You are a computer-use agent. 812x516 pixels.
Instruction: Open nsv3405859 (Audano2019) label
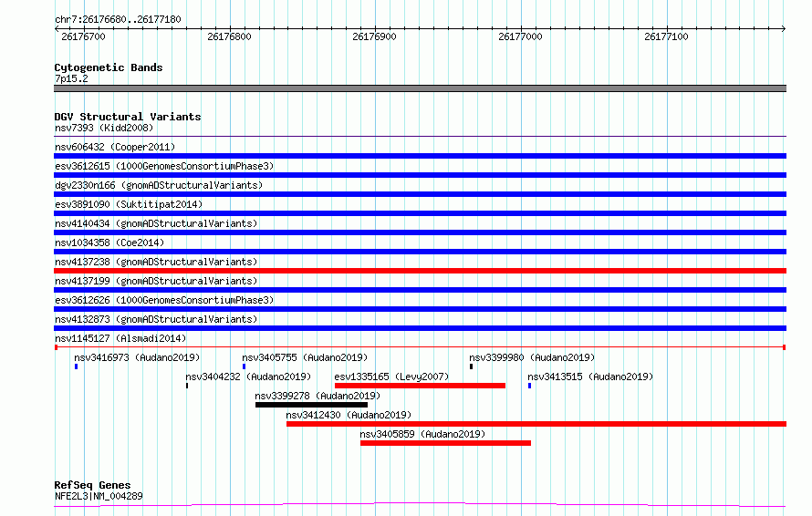click(x=422, y=434)
